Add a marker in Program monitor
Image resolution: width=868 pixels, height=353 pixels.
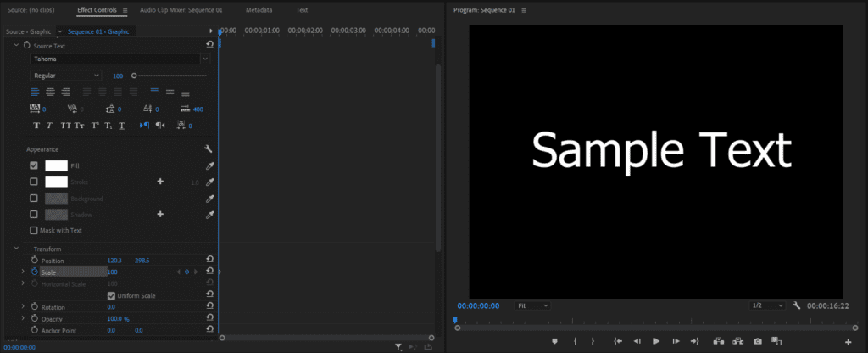(x=554, y=341)
